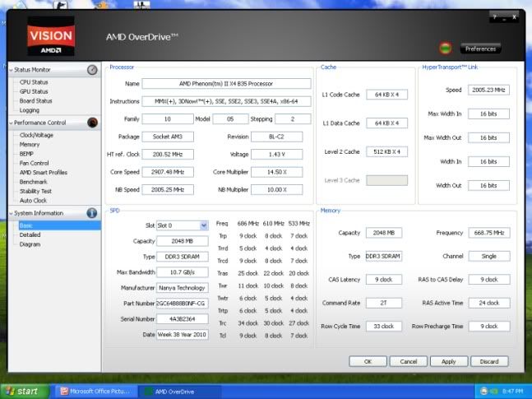Open Microsoft Office Picture taskbar item
Screen dimensions: 532x399
tap(95, 392)
